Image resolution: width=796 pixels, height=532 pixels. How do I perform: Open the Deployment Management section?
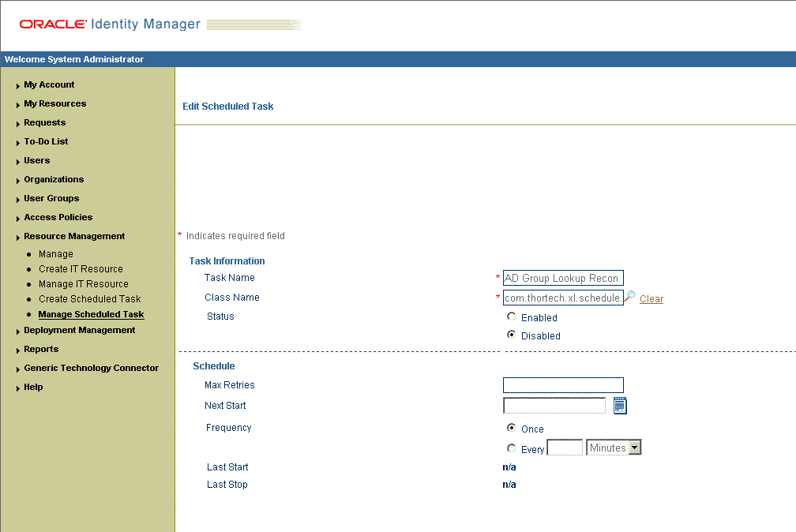click(79, 330)
